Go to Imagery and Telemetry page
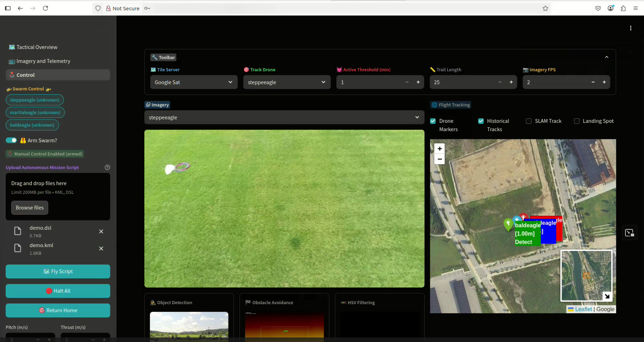 coord(43,61)
